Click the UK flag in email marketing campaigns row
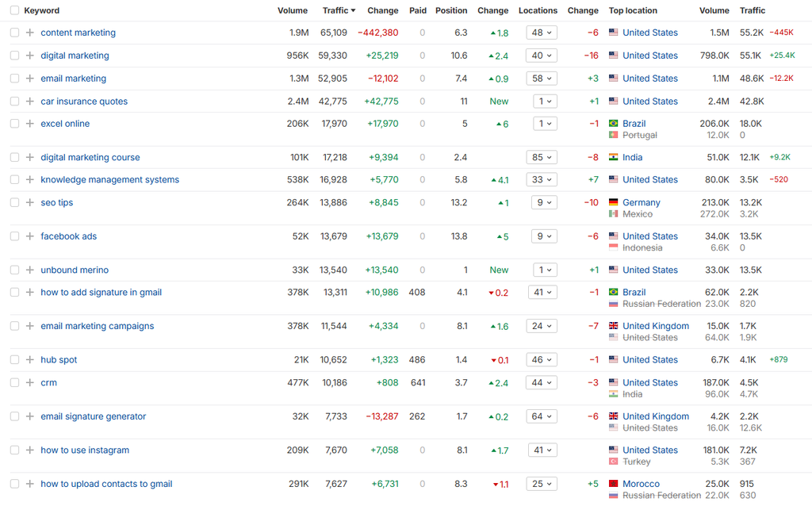812x506 pixels. point(613,326)
